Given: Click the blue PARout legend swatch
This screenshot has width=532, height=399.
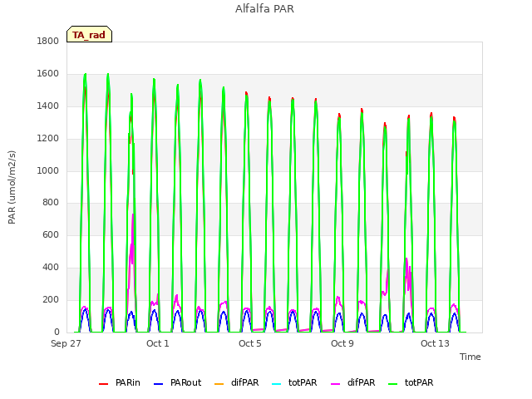Looking at the screenshot, I should point(159,384).
